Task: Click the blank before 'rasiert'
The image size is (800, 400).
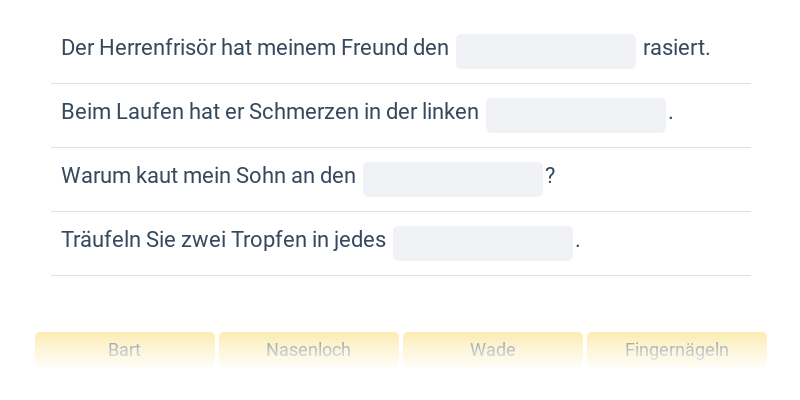Action: pyautogui.click(x=545, y=51)
